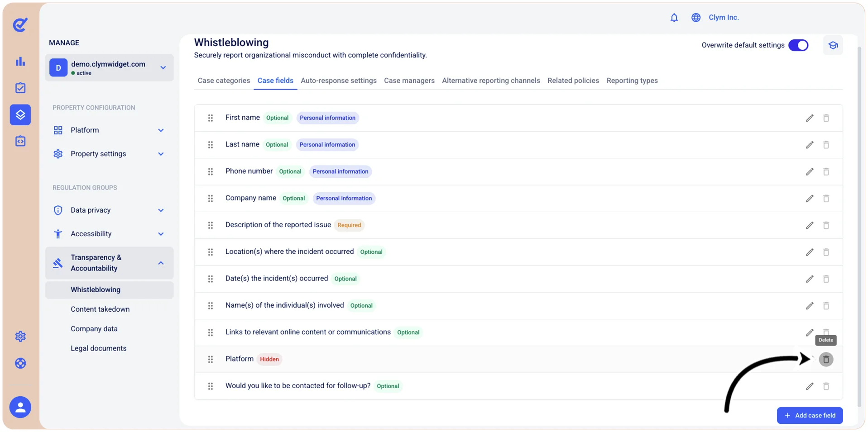Click drag handle for Phone number field
This screenshot has height=432, width=868.
click(210, 172)
